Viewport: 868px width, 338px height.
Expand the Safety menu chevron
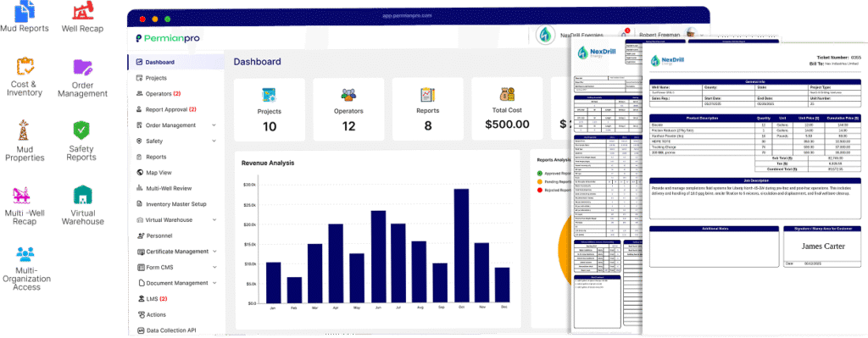pos(214,141)
